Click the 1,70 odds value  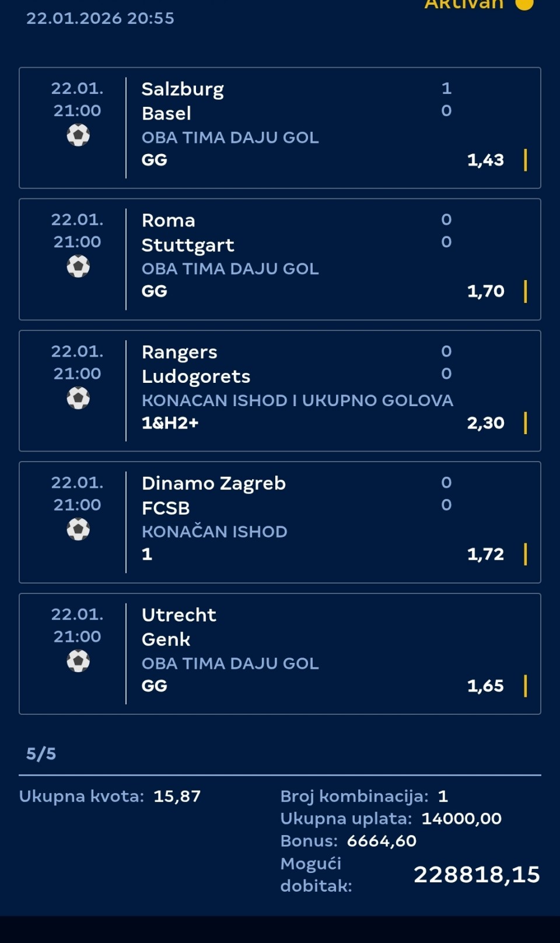point(485,291)
